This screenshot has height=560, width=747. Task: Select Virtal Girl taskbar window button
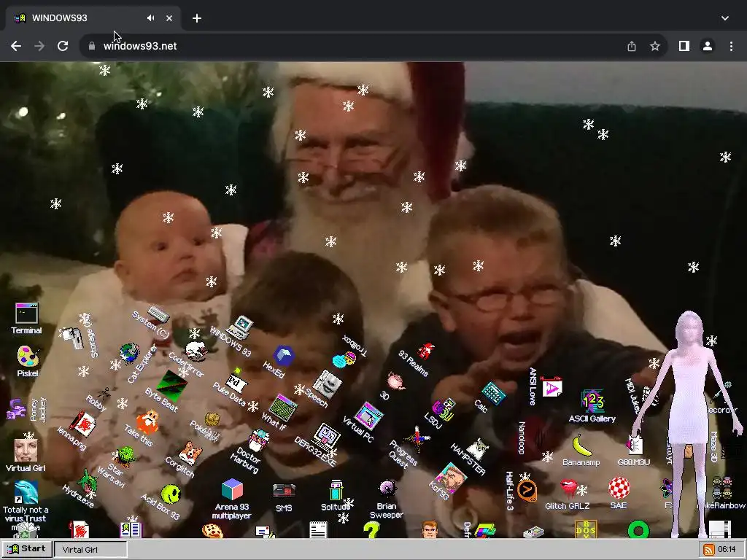[90, 549]
